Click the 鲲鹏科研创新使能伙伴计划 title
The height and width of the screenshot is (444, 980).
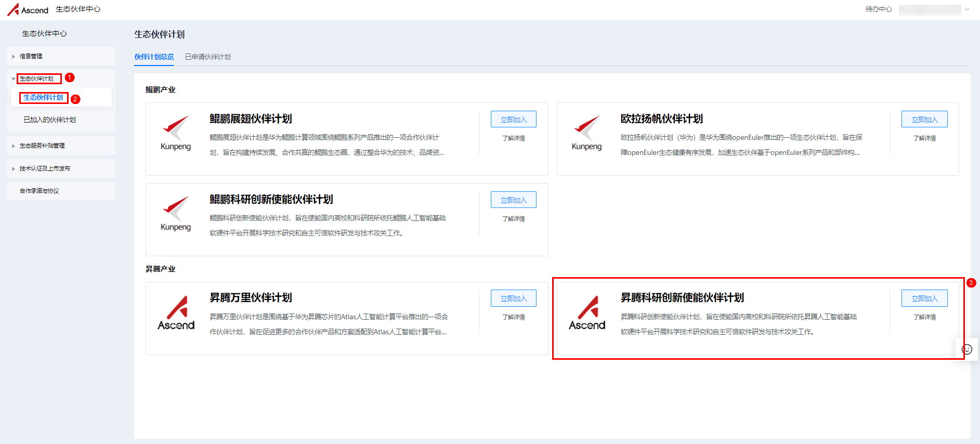tap(271, 200)
